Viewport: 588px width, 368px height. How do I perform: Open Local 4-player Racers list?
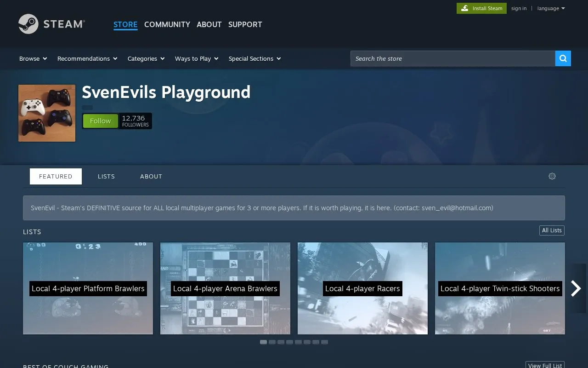tap(362, 288)
